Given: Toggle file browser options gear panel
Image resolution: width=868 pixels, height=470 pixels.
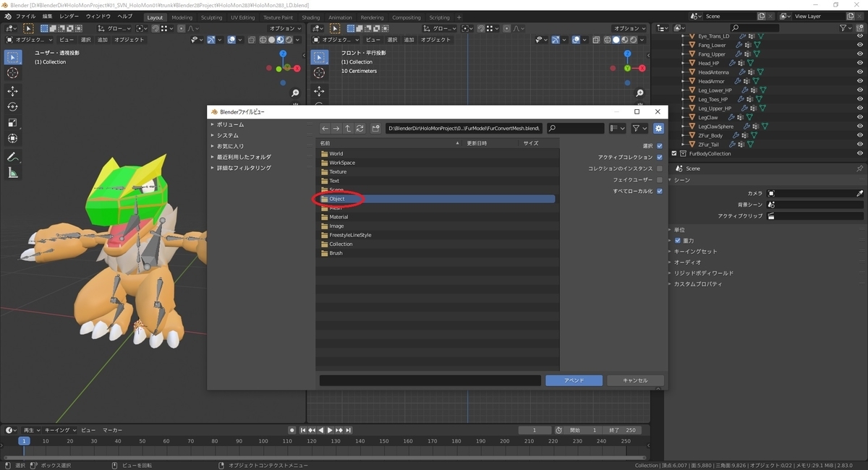Looking at the screenshot, I should point(658,128).
